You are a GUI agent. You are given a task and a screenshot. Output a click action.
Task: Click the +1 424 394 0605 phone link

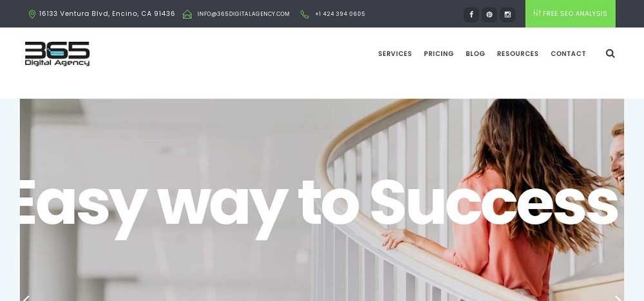point(340,14)
